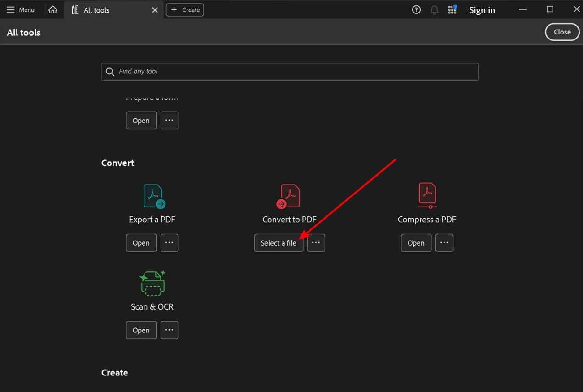Click the Create section heading
This screenshot has height=392, width=583.
click(115, 373)
